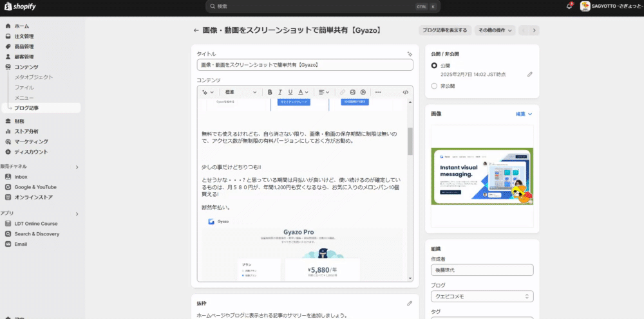Click the back arrow beside article title

196,30
